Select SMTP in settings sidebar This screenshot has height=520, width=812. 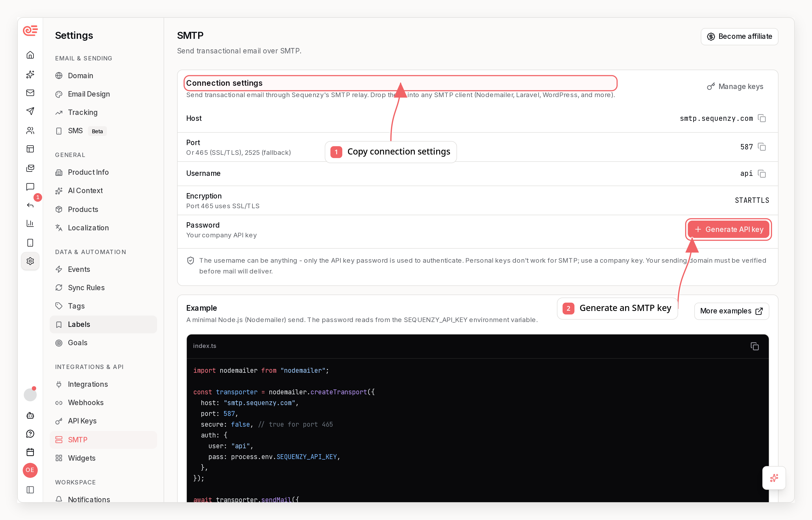pos(103,440)
